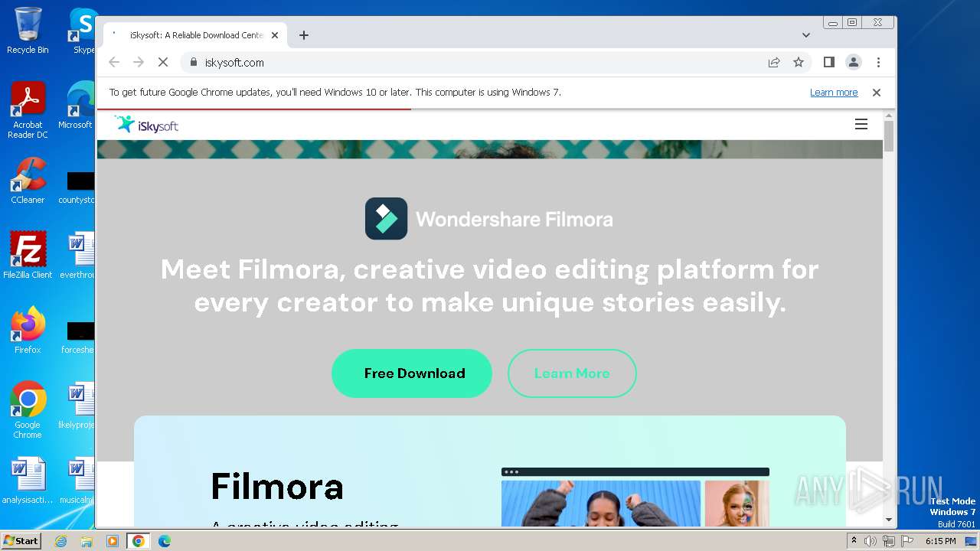Click the Wondershare Filmora logo icon
This screenshot has height=551, width=980.
pos(386,219)
